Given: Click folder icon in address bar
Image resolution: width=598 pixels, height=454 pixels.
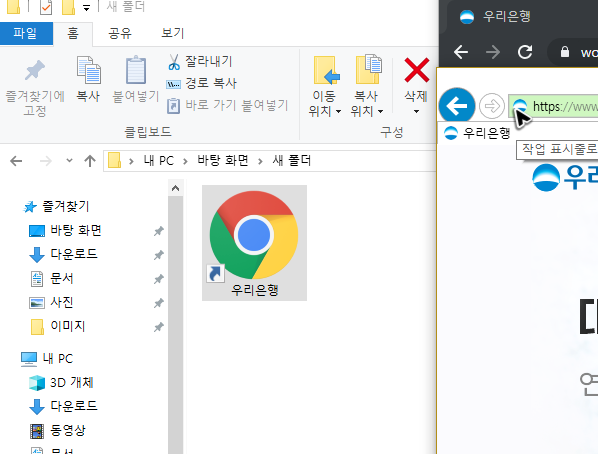Looking at the screenshot, I should pos(114,161).
